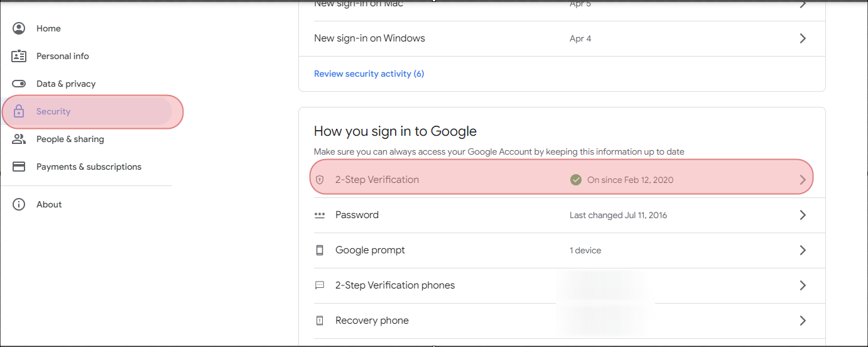Click the Personal info ID card icon
Screen dimensions: 868x347
[x=19, y=56]
